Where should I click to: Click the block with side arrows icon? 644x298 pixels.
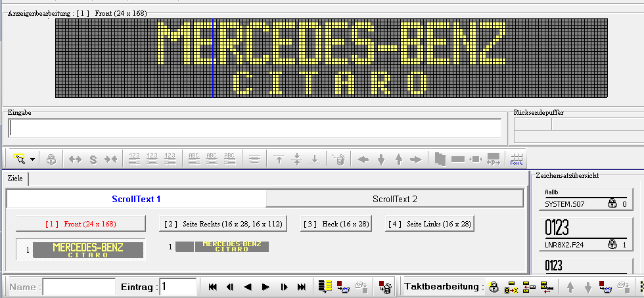[476, 160]
